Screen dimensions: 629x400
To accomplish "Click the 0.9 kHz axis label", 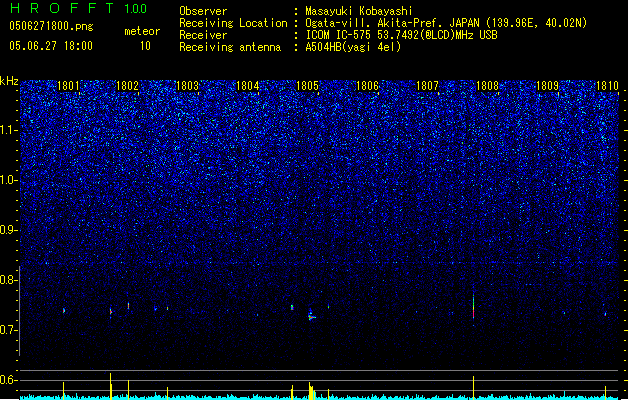I will (x=9, y=230).
